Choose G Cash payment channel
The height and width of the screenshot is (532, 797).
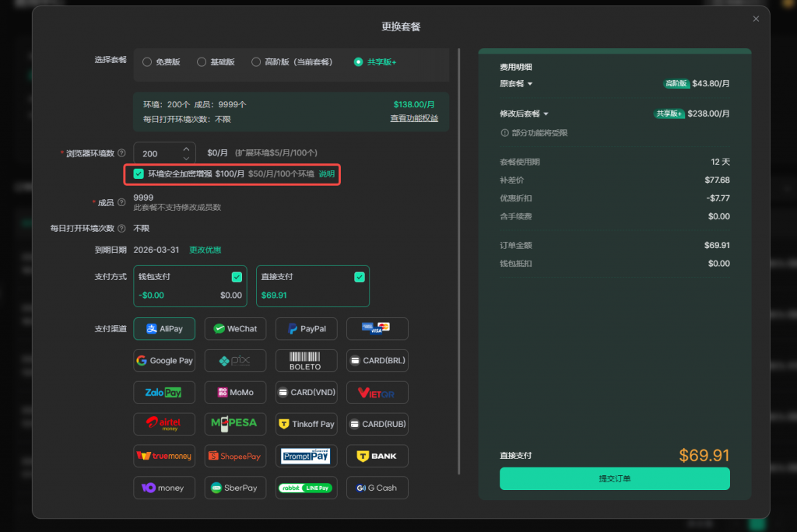click(x=377, y=488)
